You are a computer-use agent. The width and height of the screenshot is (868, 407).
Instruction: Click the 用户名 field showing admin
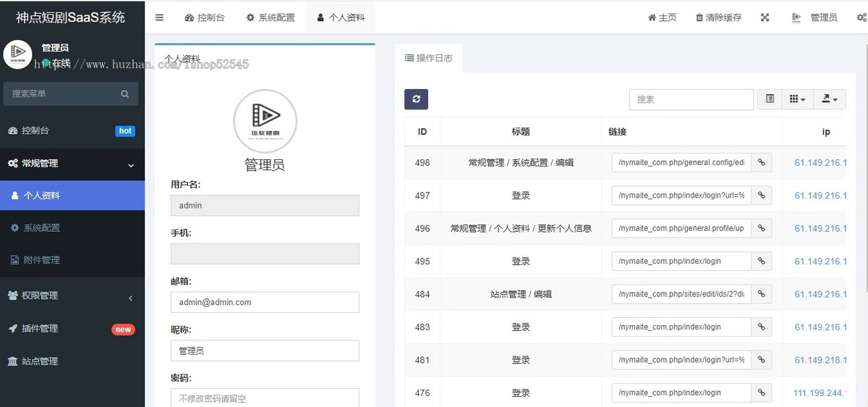pos(265,206)
